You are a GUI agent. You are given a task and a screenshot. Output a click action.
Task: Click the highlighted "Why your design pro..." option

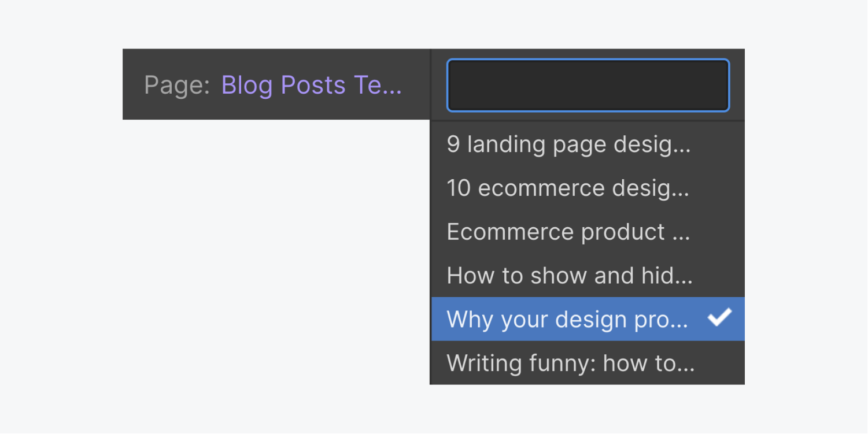click(x=567, y=318)
